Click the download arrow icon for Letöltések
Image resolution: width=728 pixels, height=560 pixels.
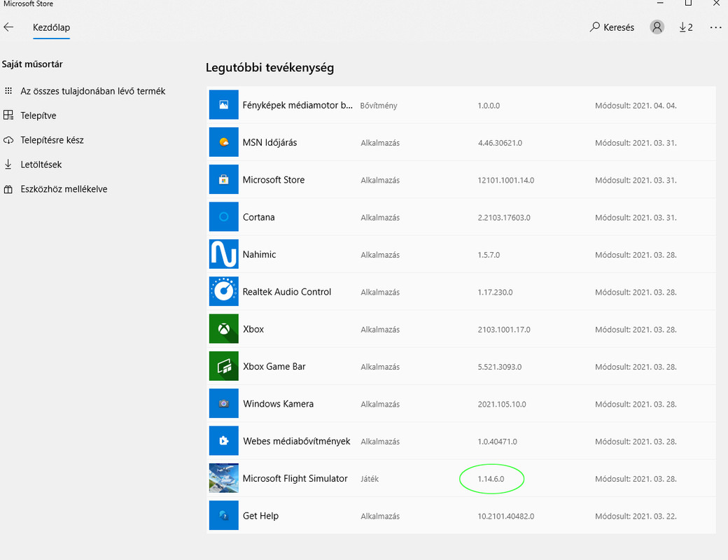[x=8, y=164]
